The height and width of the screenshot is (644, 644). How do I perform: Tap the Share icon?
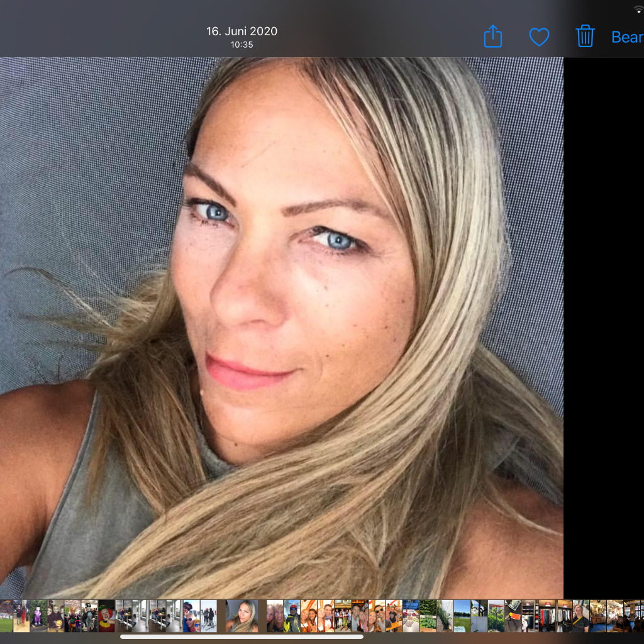click(x=493, y=36)
